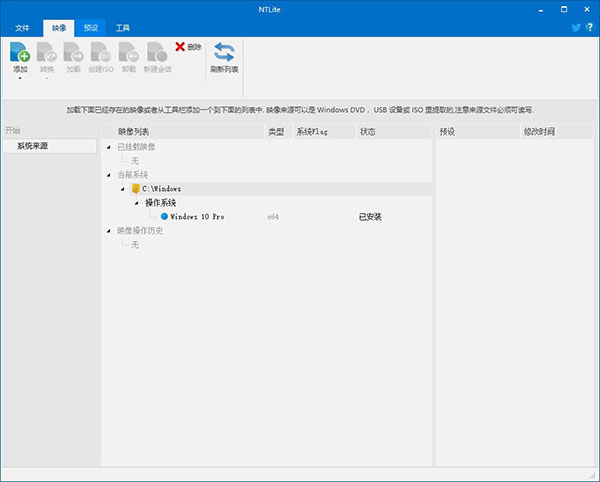
Task: Click the 卸载 (Unload) toolbar icon
Action: (129, 52)
